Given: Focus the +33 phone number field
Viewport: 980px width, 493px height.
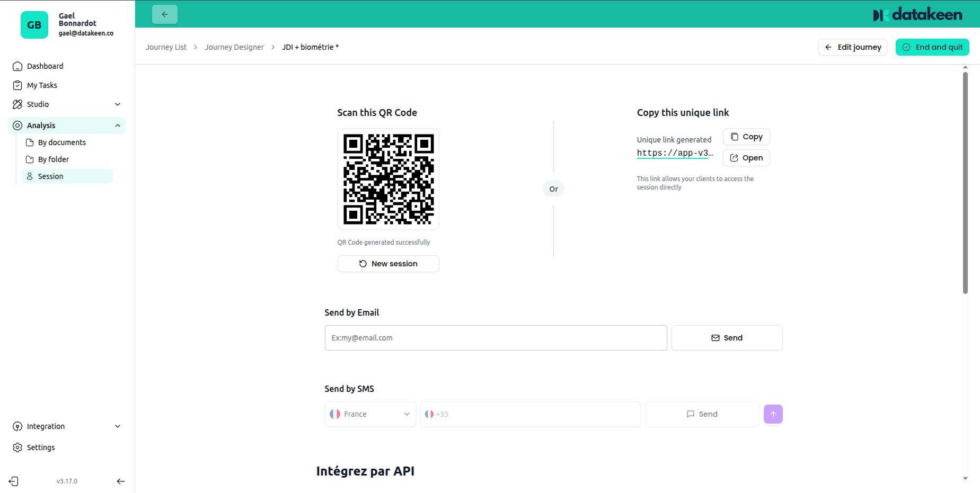Looking at the screenshot, I should (x=531, y=414).
